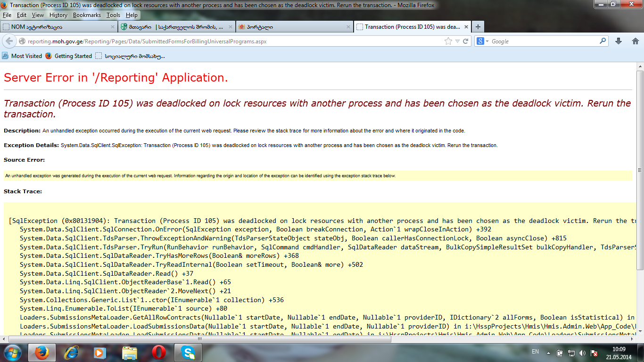
Task: Click the search magnifier icon
Action: coord(603,41)
